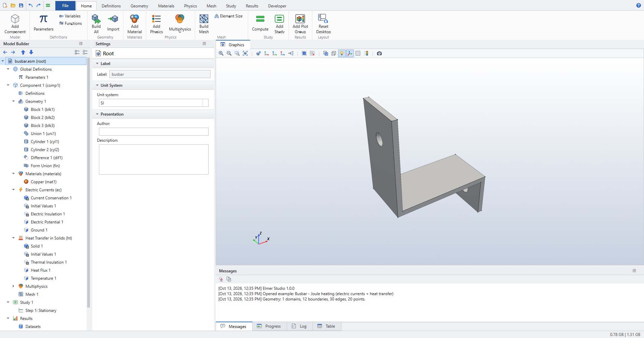Image resolution: width=644 pixels, height=338 pixels.
Task: Activate the Zoom Box selection tool
Action: tap(237, 53)
